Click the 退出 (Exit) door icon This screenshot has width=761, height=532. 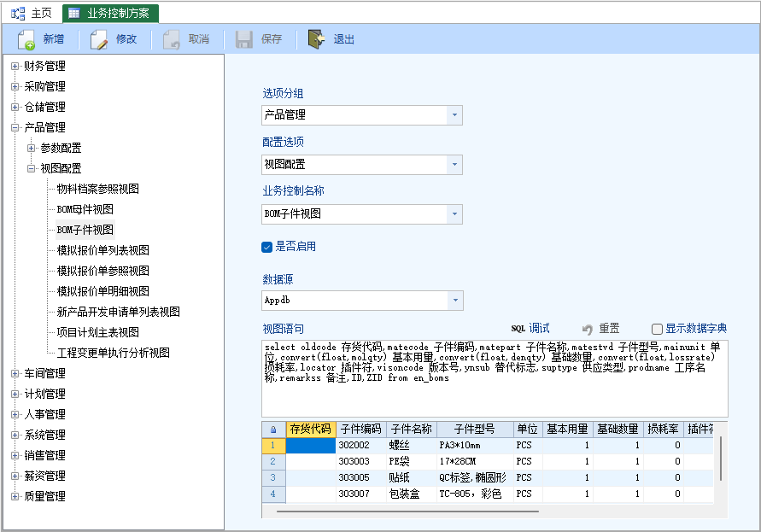click(x=316, y=39)
